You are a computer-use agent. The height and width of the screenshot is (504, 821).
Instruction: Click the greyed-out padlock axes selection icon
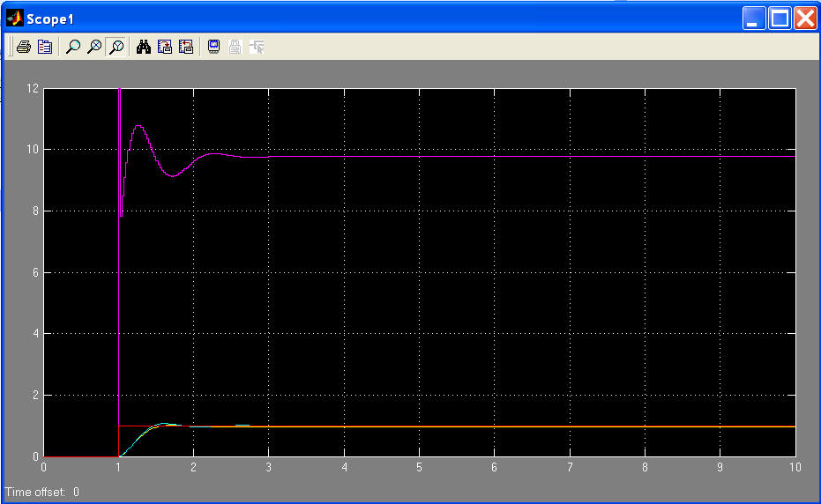point(235,47)
